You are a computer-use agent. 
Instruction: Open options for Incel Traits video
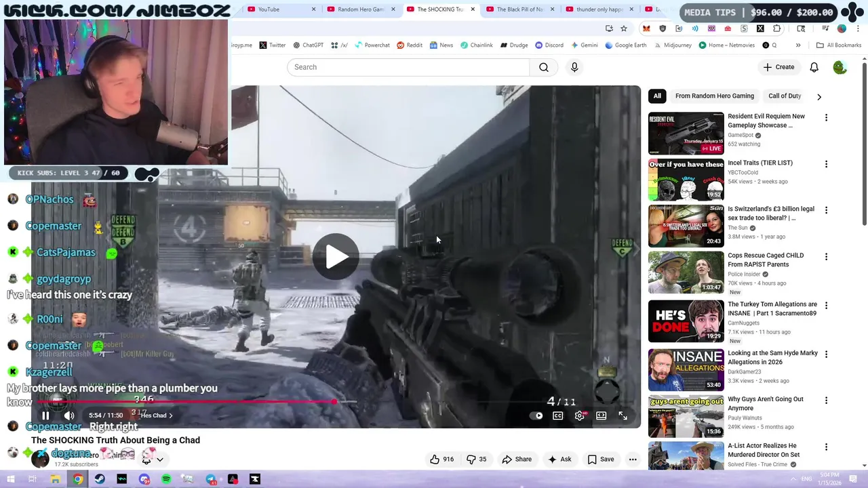point(826,164)
